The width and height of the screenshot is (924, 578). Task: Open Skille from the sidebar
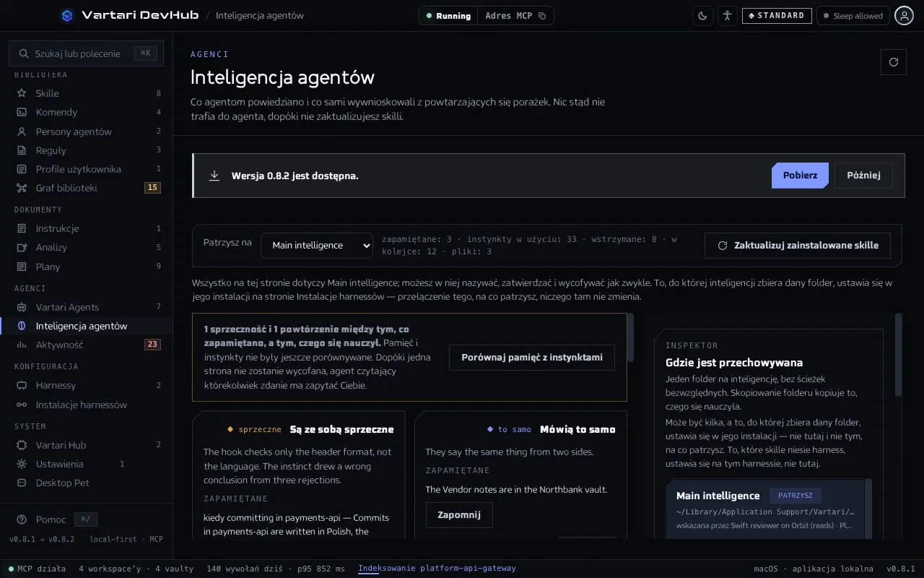pyautogui.click(x=87, y=93)
